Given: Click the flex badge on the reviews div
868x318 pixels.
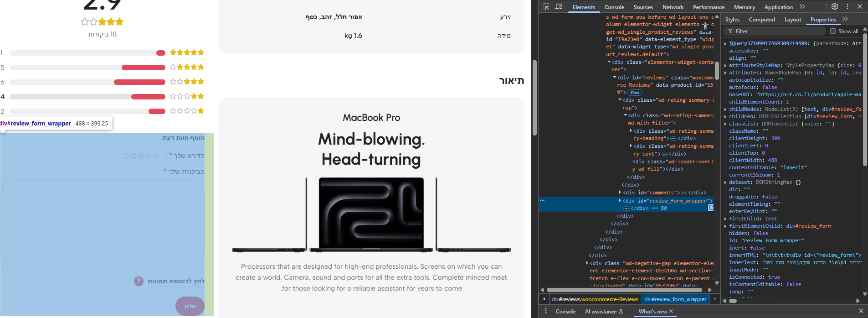Looking at the screenshot, I should pyautogui.click(x=635, y=93).
